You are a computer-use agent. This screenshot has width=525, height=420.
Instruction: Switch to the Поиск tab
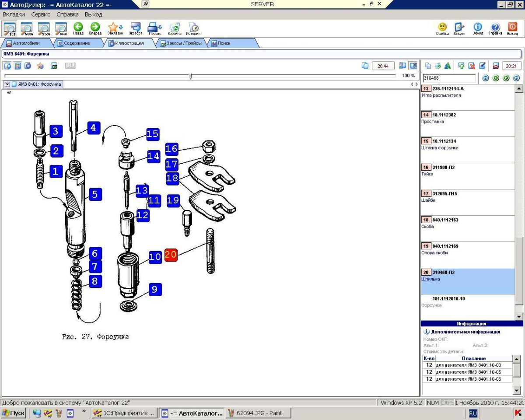[232, 43]
